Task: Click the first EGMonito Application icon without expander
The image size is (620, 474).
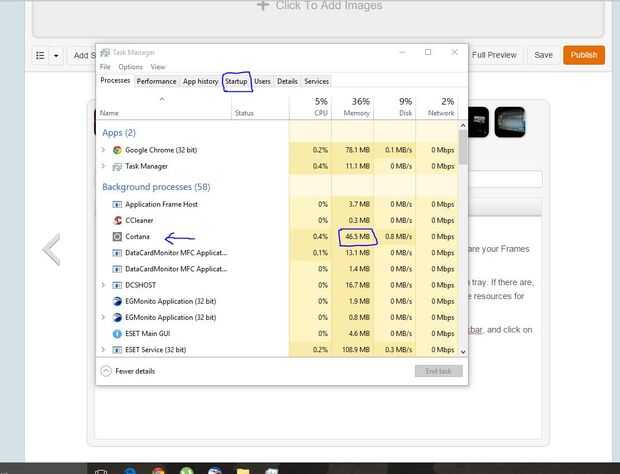Action: tap(117, 301)
